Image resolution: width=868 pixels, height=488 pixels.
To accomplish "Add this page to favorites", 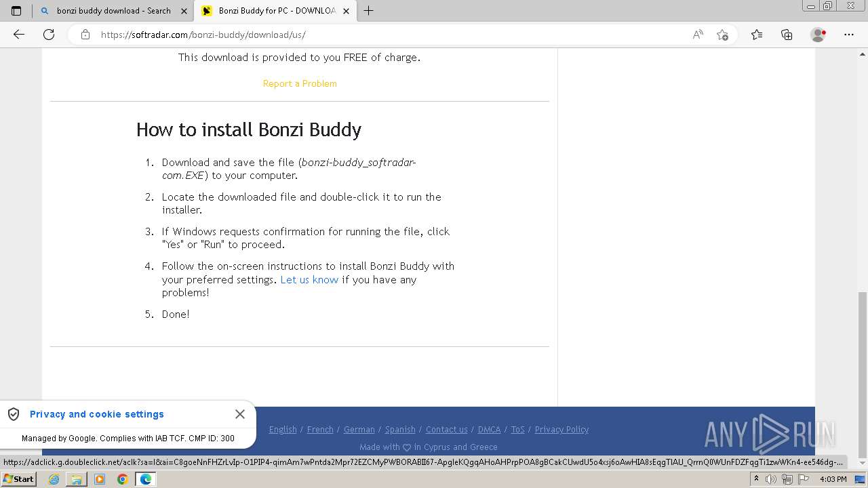I will 722,35.
